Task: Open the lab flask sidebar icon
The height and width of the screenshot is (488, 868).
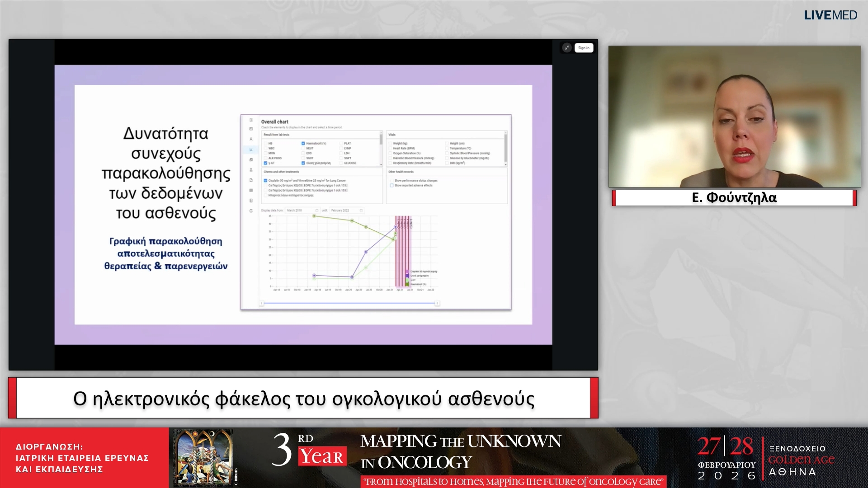Action: click(x=251, y=170)
